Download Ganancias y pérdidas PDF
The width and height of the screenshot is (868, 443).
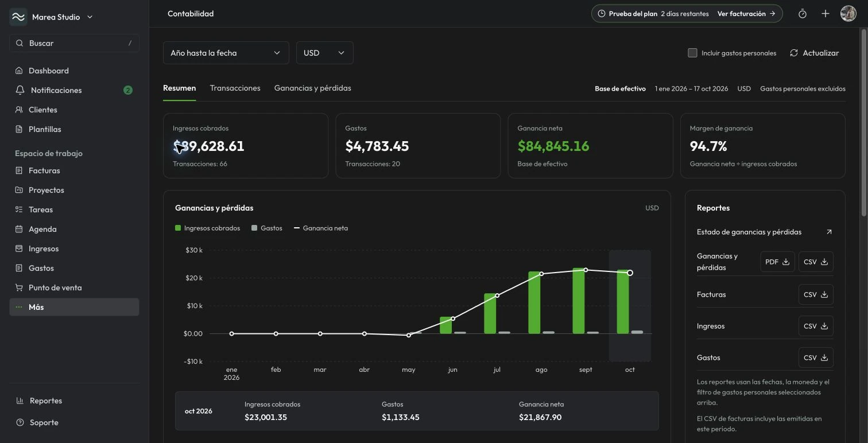(x=777, y=262)
